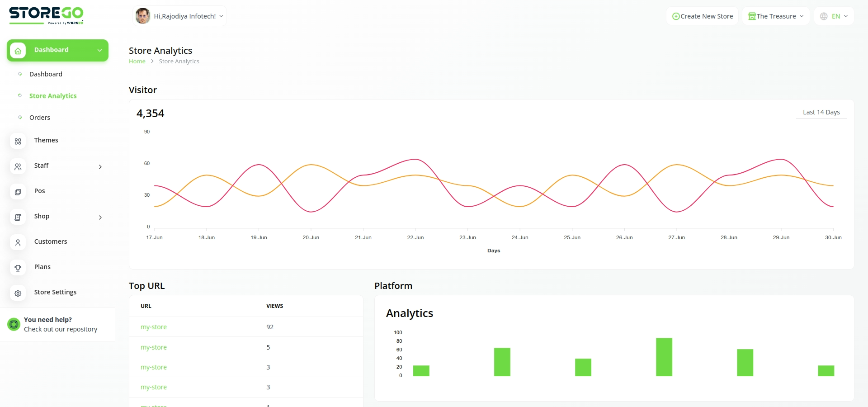This screenshot has height=407, width=868.
Task: Click the Plans trophy icon
Action: pos(18,268)
